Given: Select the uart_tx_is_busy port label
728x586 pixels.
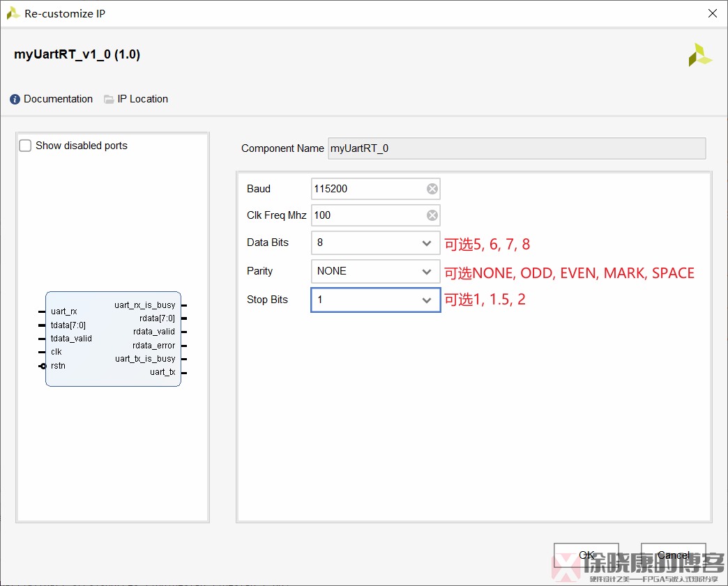Looking at the screenshot, I should tap(145, 359).
